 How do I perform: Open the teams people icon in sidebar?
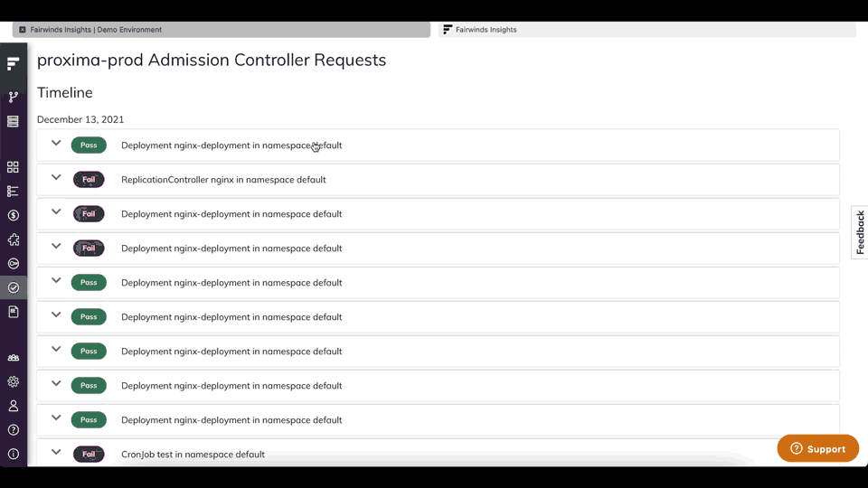pyautogui.click(x=14, y=358)
